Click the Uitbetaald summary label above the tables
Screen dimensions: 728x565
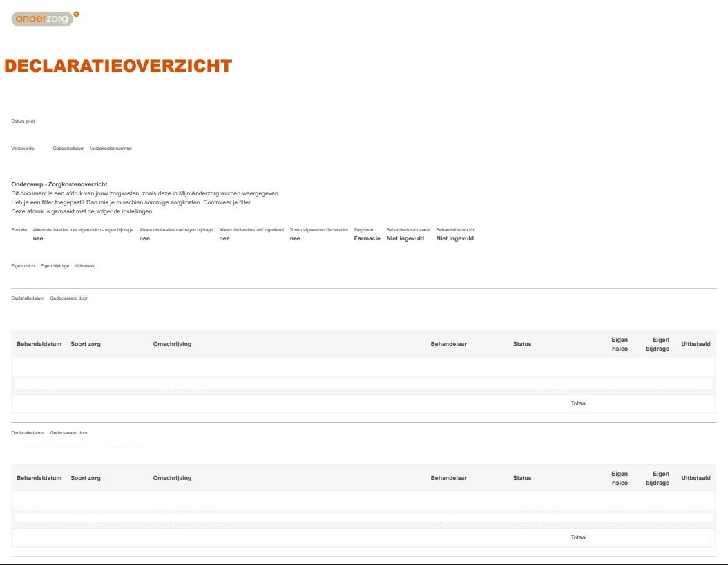coord(85,266)
